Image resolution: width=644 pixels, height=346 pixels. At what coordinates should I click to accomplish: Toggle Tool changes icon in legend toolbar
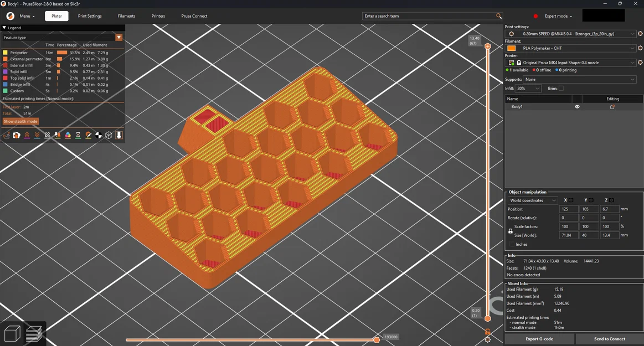pos(58,135)
